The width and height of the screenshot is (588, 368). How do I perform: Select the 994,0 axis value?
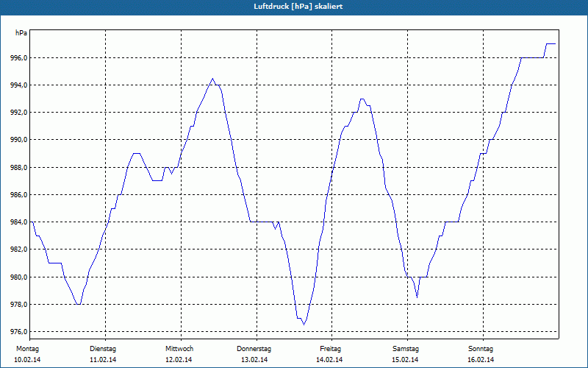coord(19,85)
